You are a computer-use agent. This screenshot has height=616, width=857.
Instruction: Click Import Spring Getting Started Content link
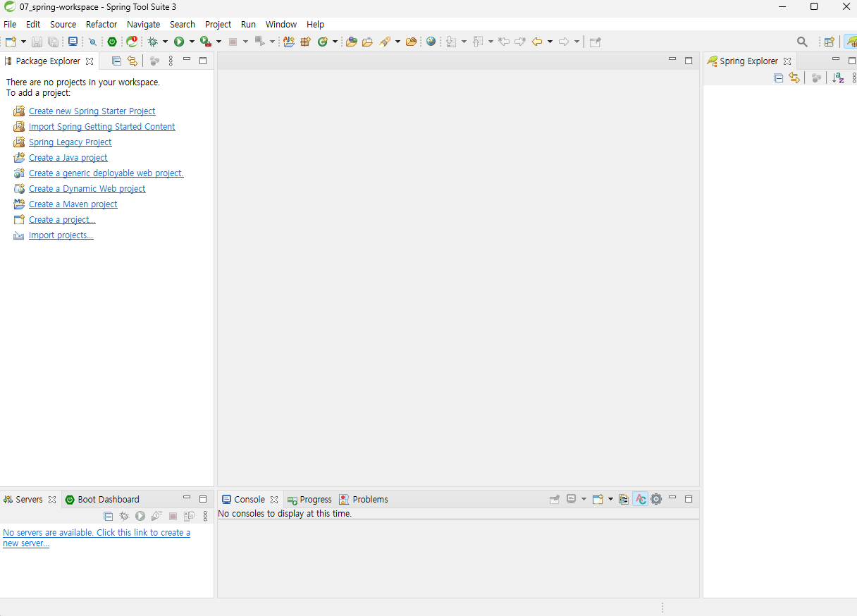click(102, 127)
